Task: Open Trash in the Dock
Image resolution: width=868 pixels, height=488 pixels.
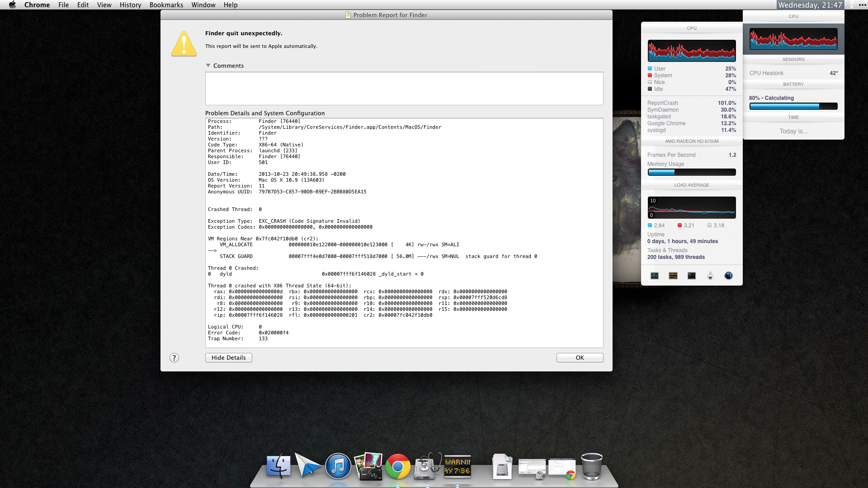Action: click(x=591, y=467)
